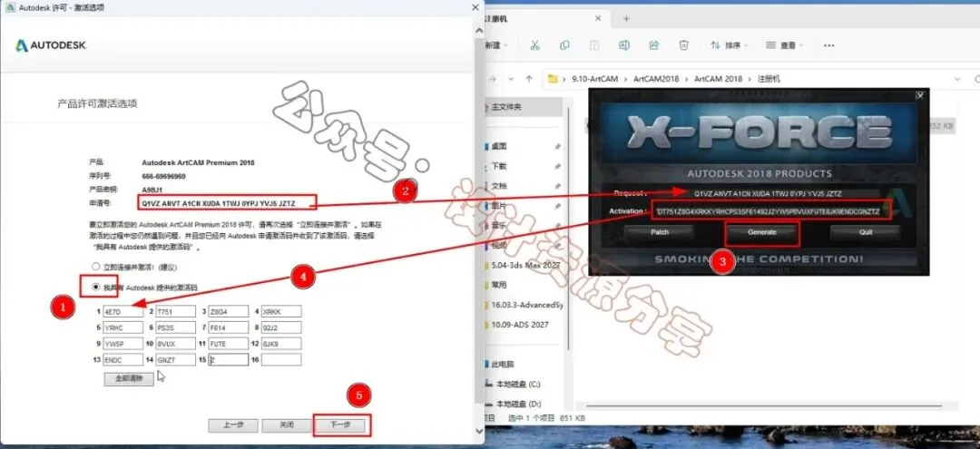This screenshot has width=980, height=449.
Task: Open the 16.03.3-AdvancedSy sidebar folder
Action: click(524, 305)
